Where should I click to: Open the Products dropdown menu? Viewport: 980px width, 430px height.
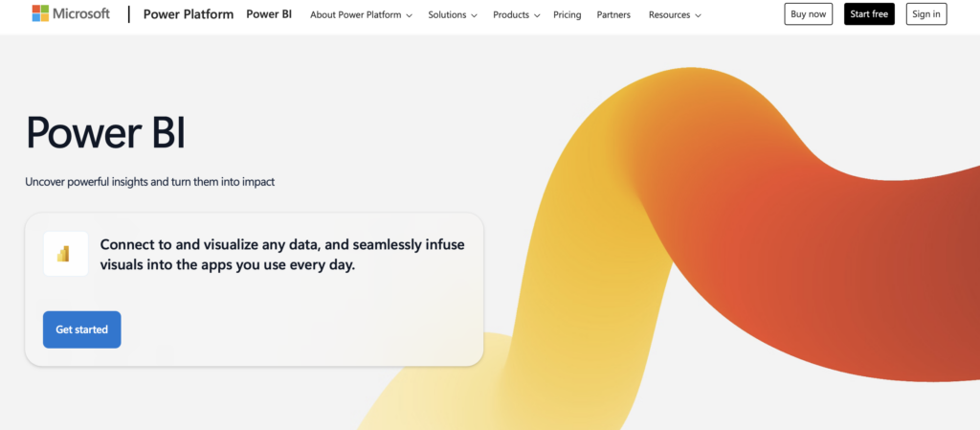(516, 15)
